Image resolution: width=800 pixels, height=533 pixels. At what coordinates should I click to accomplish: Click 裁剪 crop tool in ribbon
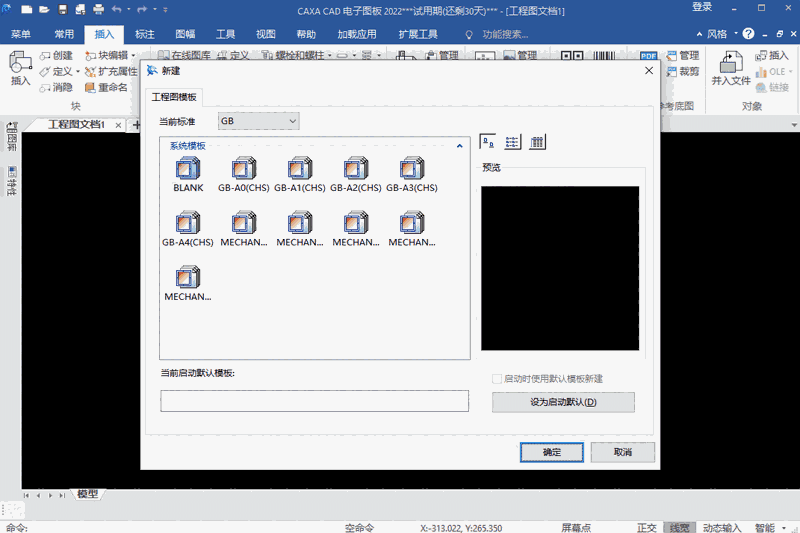683,71
